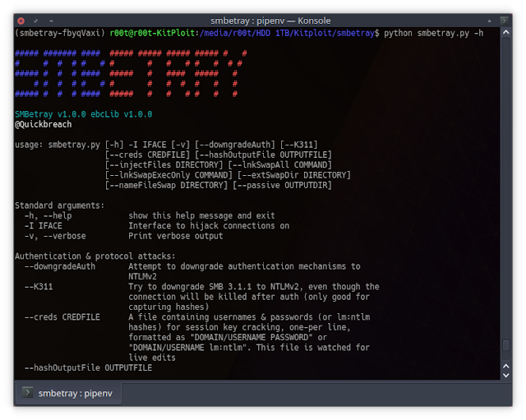Click the scroll-down chevron at scrollbar bottom

click(x=506, y=375)
